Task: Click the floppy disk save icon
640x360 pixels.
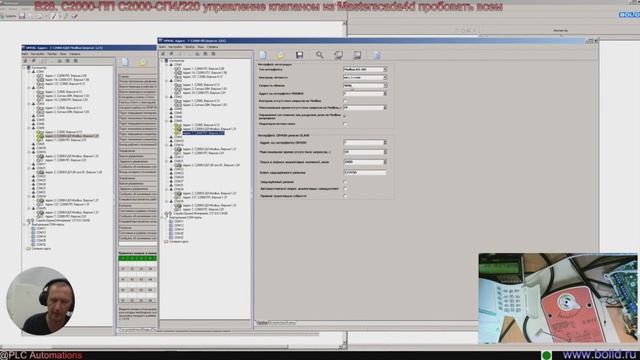Action: click(x=300, y=55)
